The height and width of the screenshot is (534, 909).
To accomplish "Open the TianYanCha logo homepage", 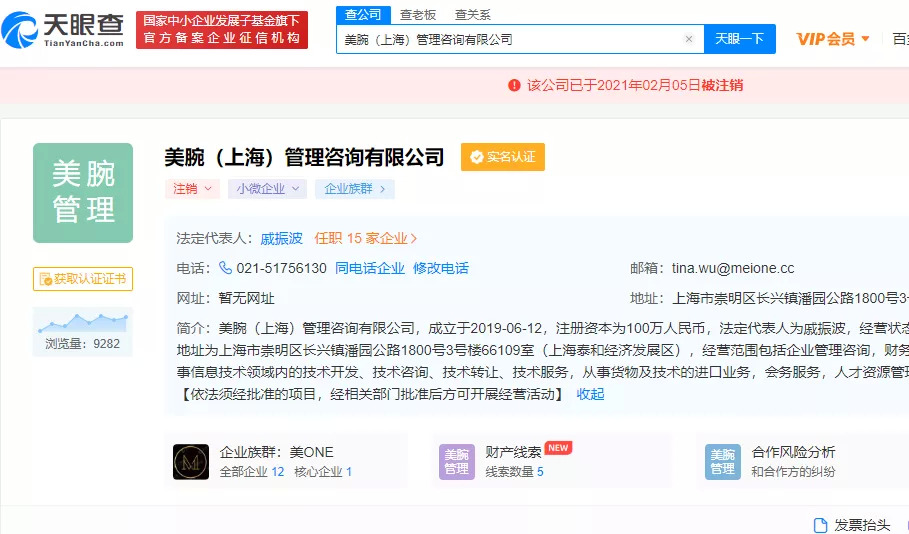I will [63, 30].
